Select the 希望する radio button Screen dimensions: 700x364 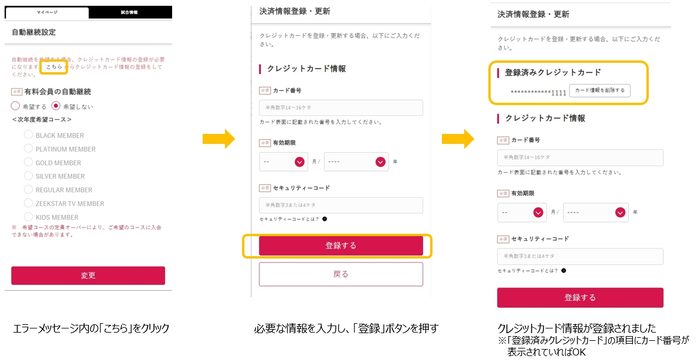(15, 106)
